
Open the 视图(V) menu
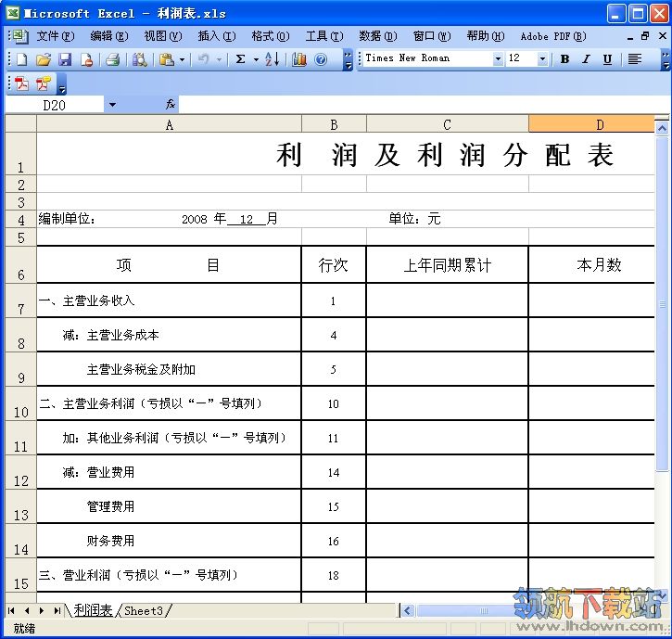(x=163, y=36)
